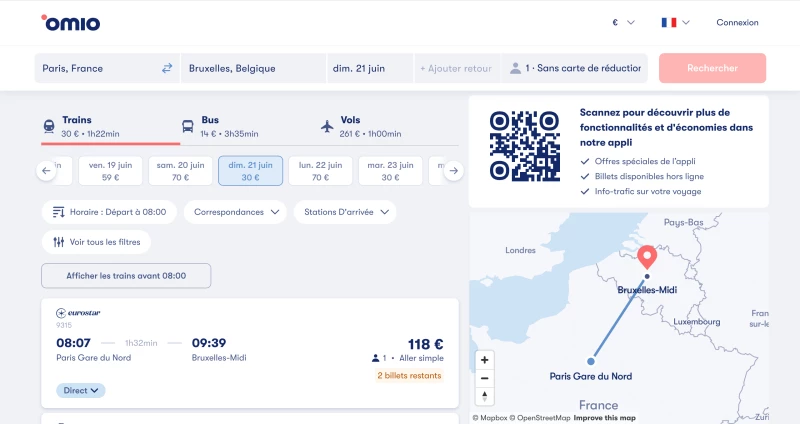The image size is (800, 424).
Task: Open the currency selector dropdown
Action: [623, 22]
